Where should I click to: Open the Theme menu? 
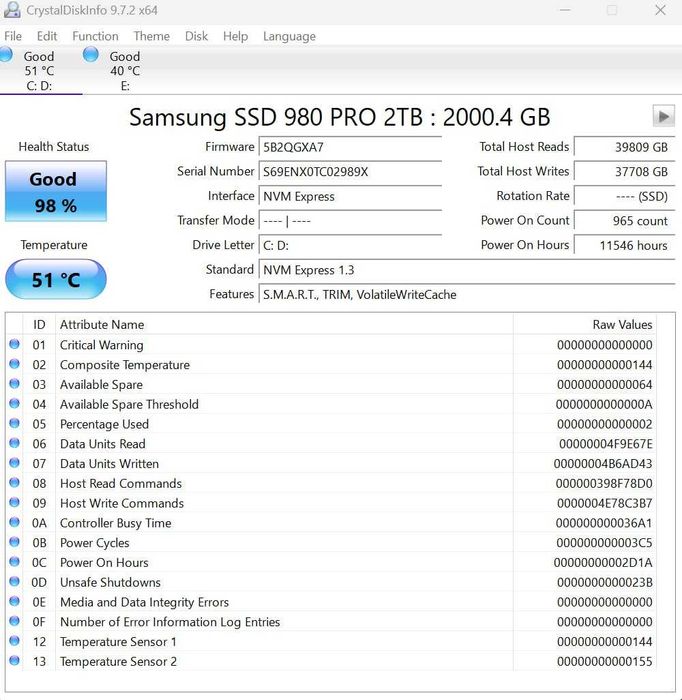point(152,36)
